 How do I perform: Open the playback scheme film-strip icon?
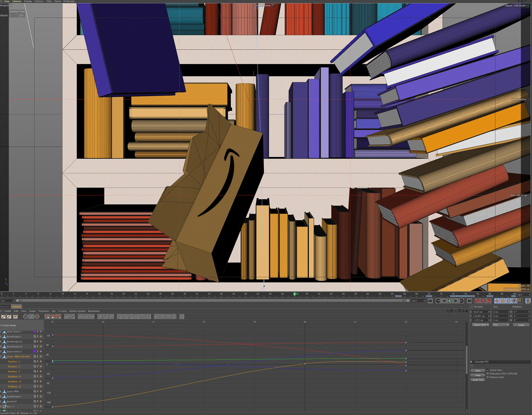point(528,301)
